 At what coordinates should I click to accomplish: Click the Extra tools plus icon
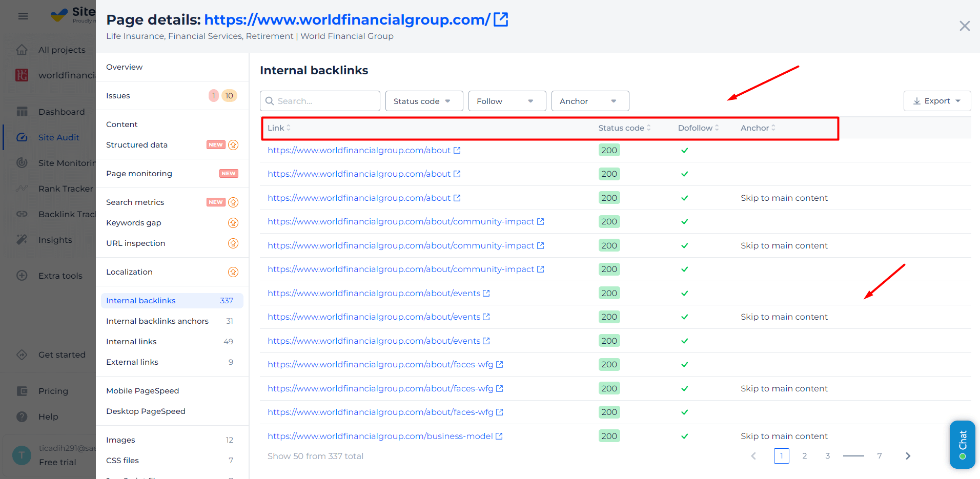click(x=22, y=276)
